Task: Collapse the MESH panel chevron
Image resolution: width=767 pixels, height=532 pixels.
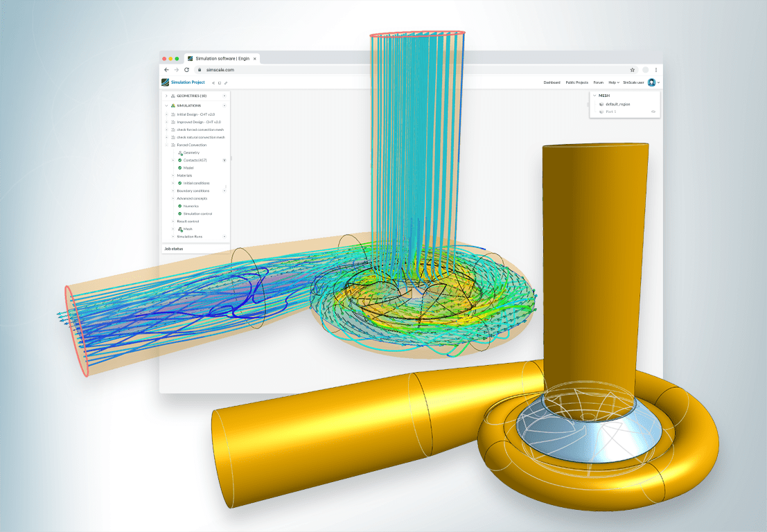Action: pos(594,96)
